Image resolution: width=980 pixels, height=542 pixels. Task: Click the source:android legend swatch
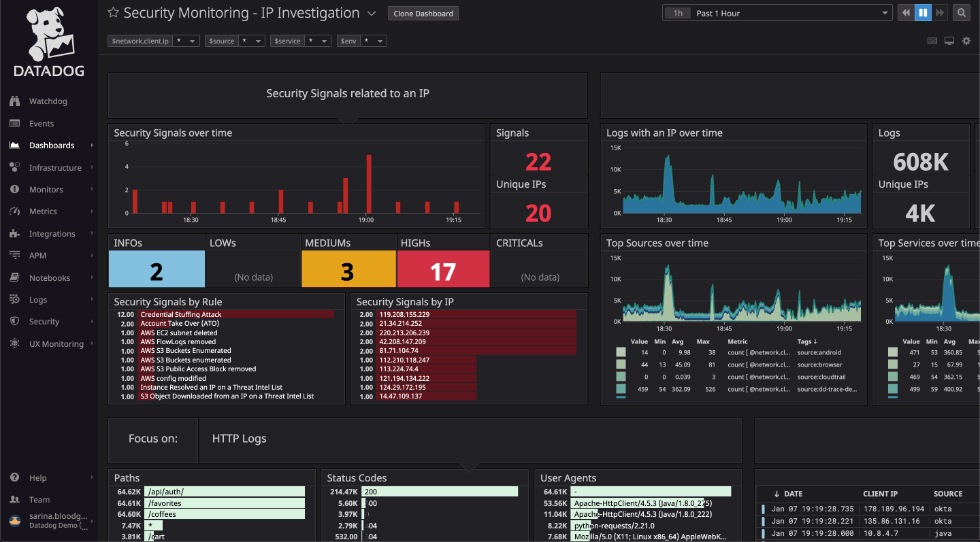tap(620, 352)
